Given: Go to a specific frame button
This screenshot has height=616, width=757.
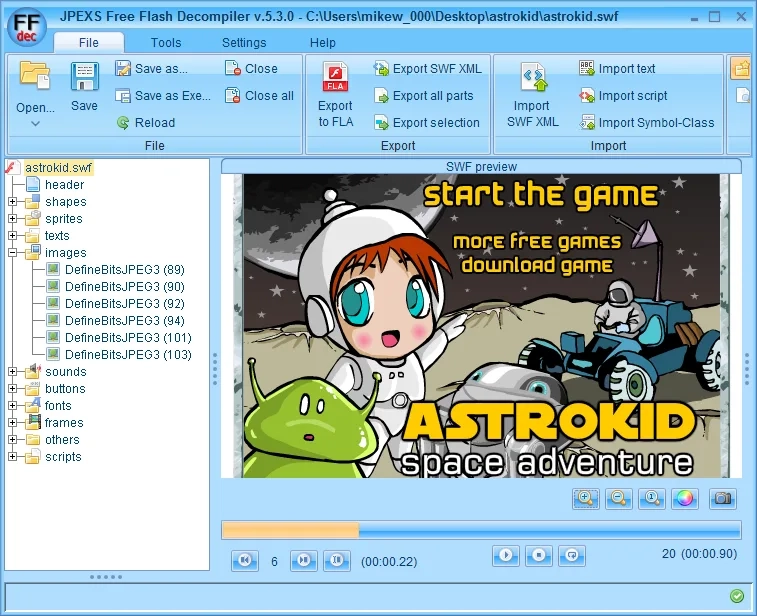Looking at the screenshot, I should coord(336,560).
